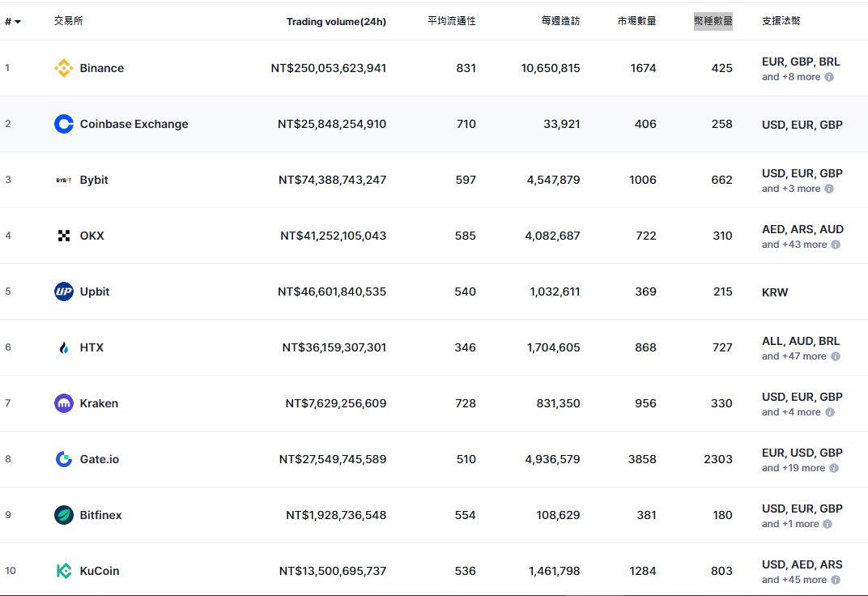
Task: Expand KuCoin's 'and +45 more' fiat list
Action: click(x=794, y=580)
